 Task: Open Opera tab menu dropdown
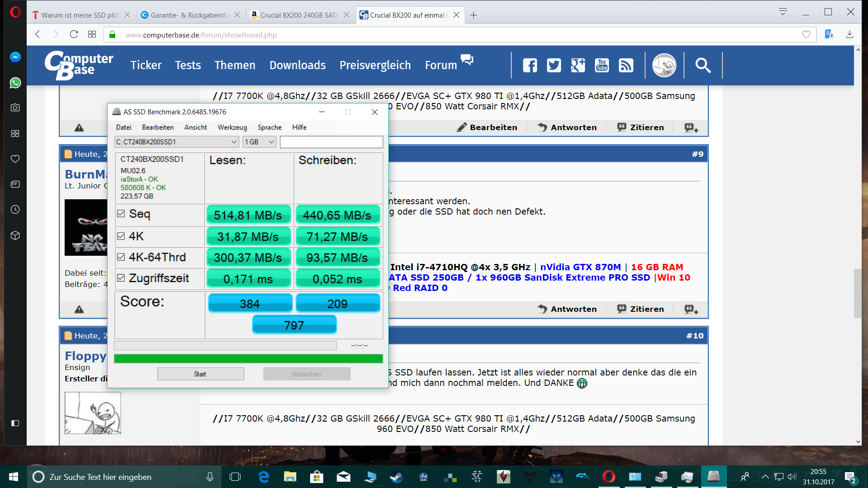(783, 12)
